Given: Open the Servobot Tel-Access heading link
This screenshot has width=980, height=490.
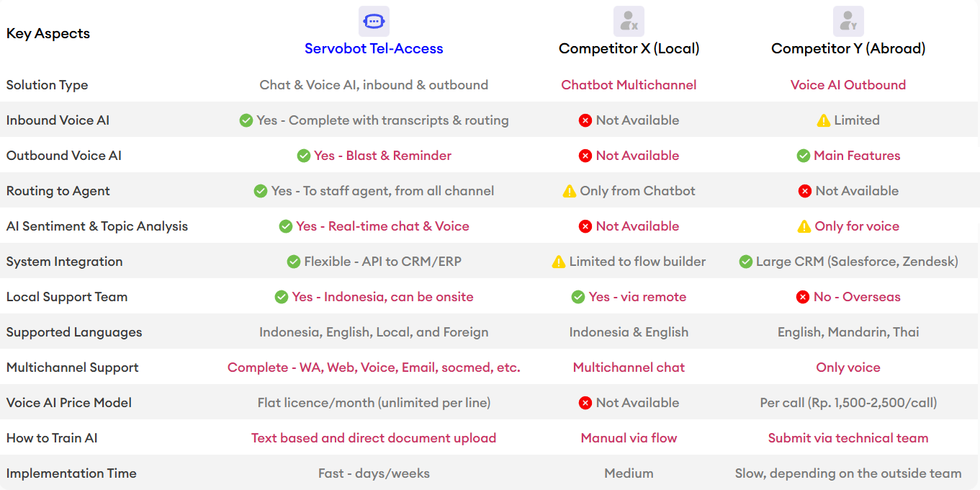Looking at the screenshot, I should 374,48.
